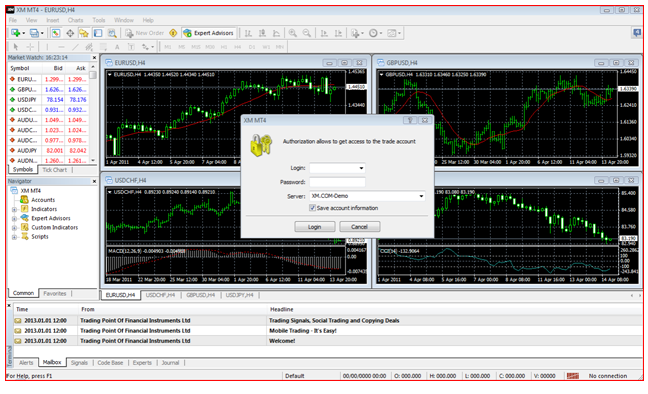Select the Candlesticks chart toolbar icon

(262, 33)
